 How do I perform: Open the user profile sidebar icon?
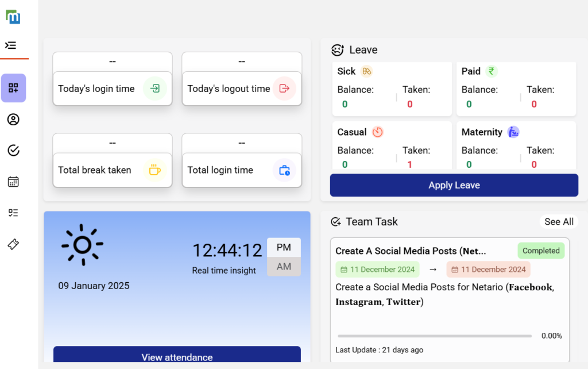13,120
